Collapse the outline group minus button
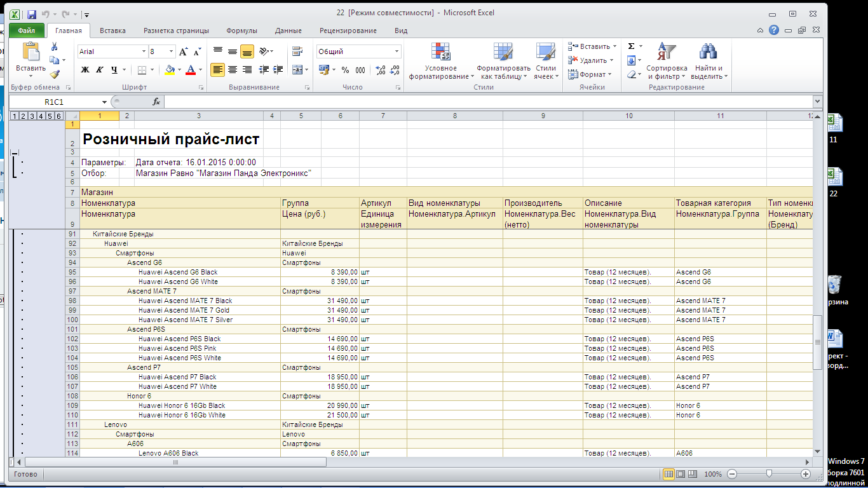This screenshot has width=868, height=488. point(15,153)
